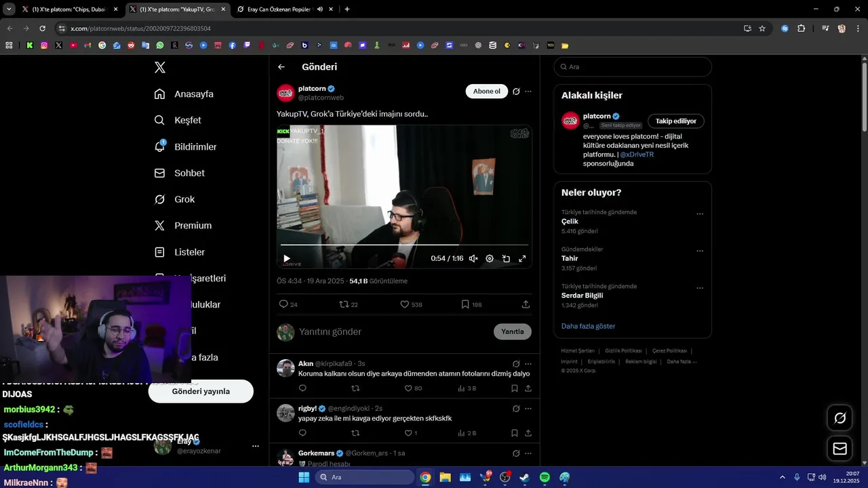This screenshot has height=488, width=868.
Task: Reload the page
Action: [42, 28]
